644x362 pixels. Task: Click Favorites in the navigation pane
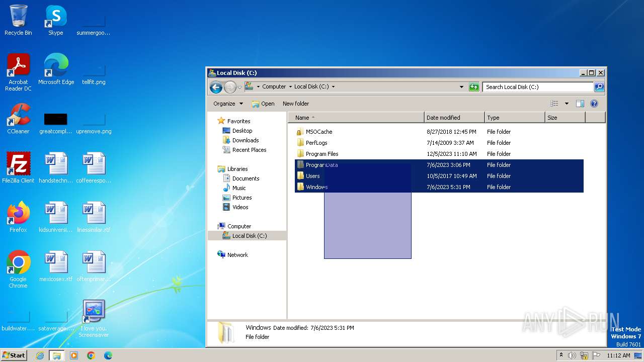238,121
